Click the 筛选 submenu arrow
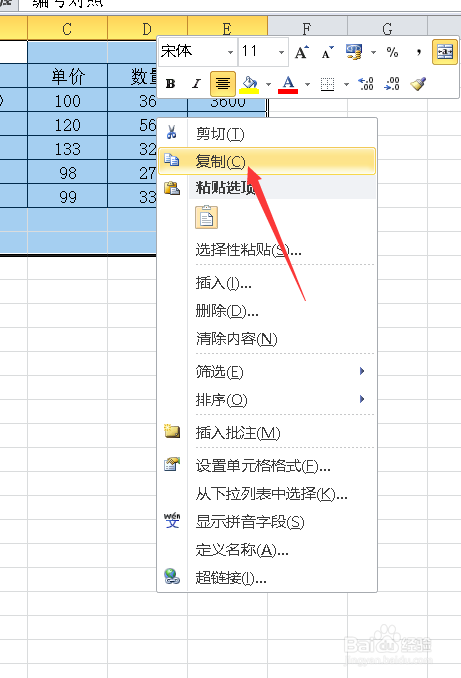The height and width of the screenshot is (678, 461). pyautogui.click(x=362, y=371)
